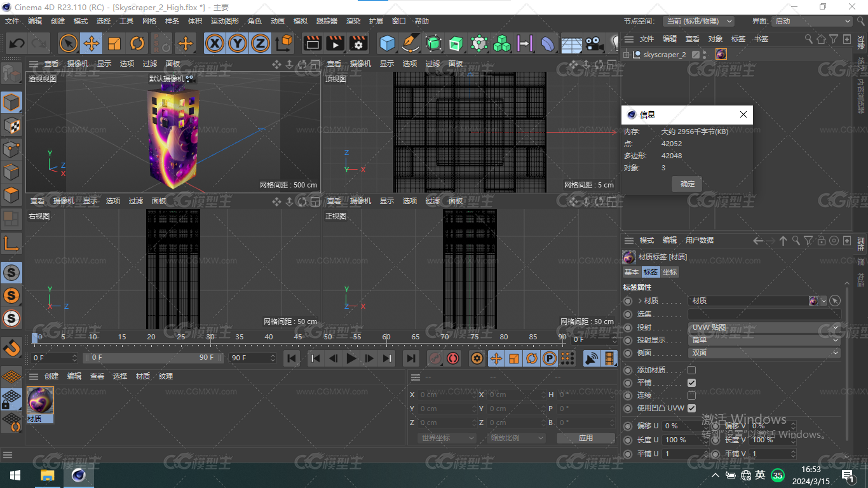Render the active view clapperboard icon
Image resolution: width=868 pixels, height=488 pixels.
click(x=312, y=43)
